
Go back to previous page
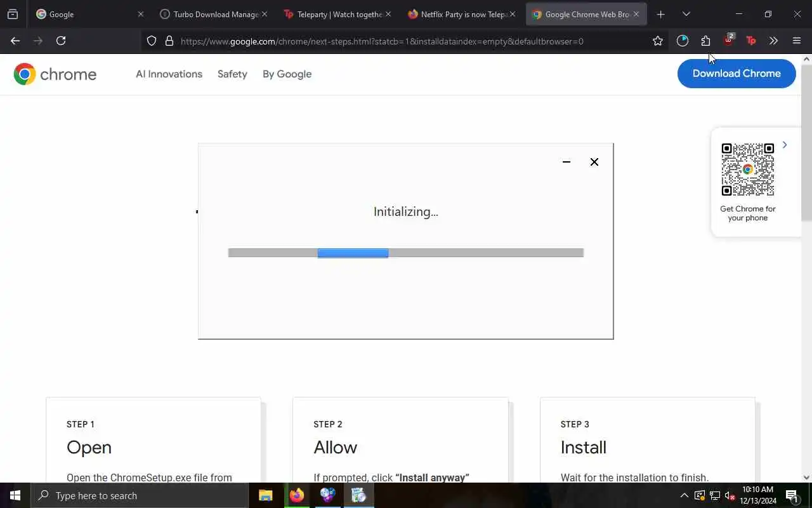15,41
